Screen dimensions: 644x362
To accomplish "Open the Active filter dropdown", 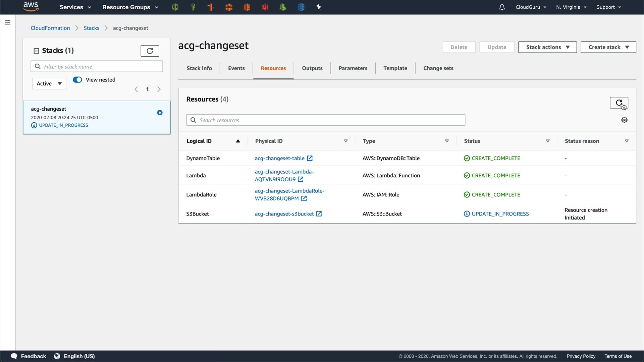I will (50, 83).
